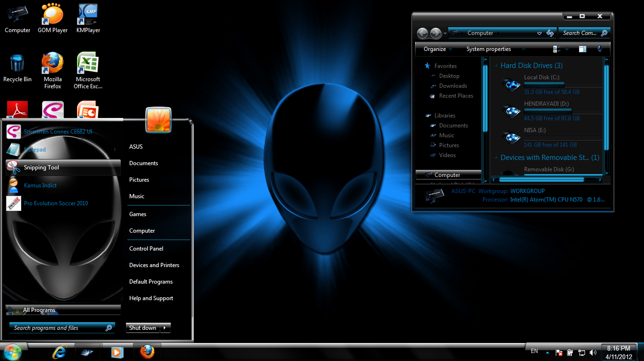Viewport: 644px width, 361px height.
Task: Click the Start menu search magnifier icon
Action: (109, 328)
